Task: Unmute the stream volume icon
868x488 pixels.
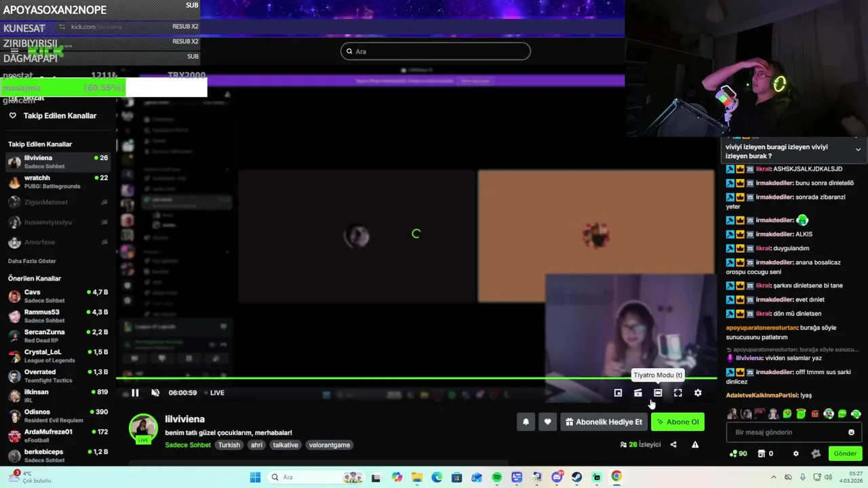Action: click(x=155, y=392)
